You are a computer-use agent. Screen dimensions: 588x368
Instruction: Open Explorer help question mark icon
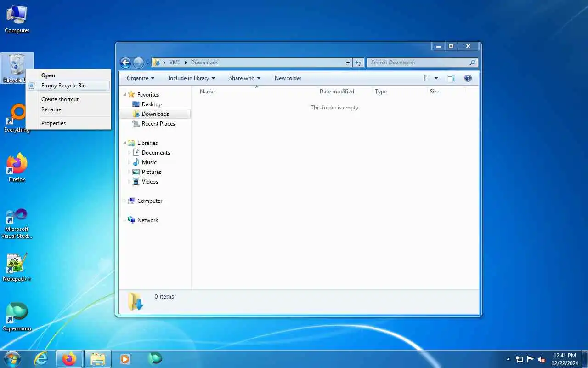(x=468, y=78)
